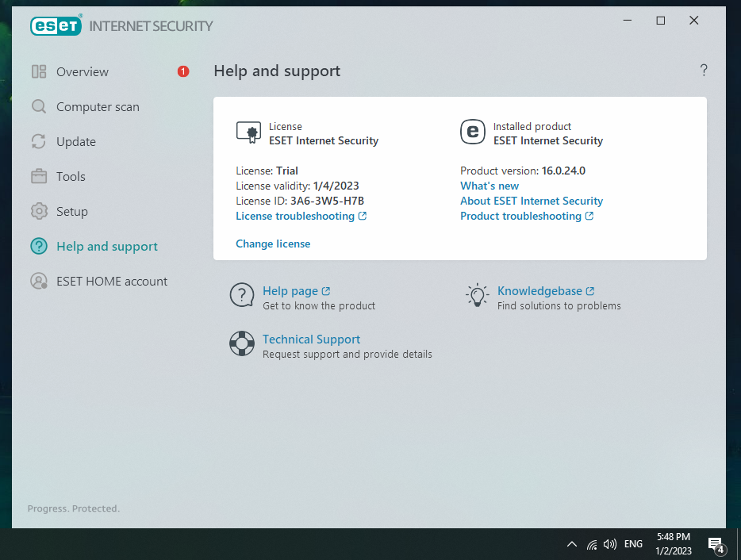The width and height of the screenshot is (741, 560).
Task: Click the Help page speech-bubble icon
Action: tap(242, 295)
